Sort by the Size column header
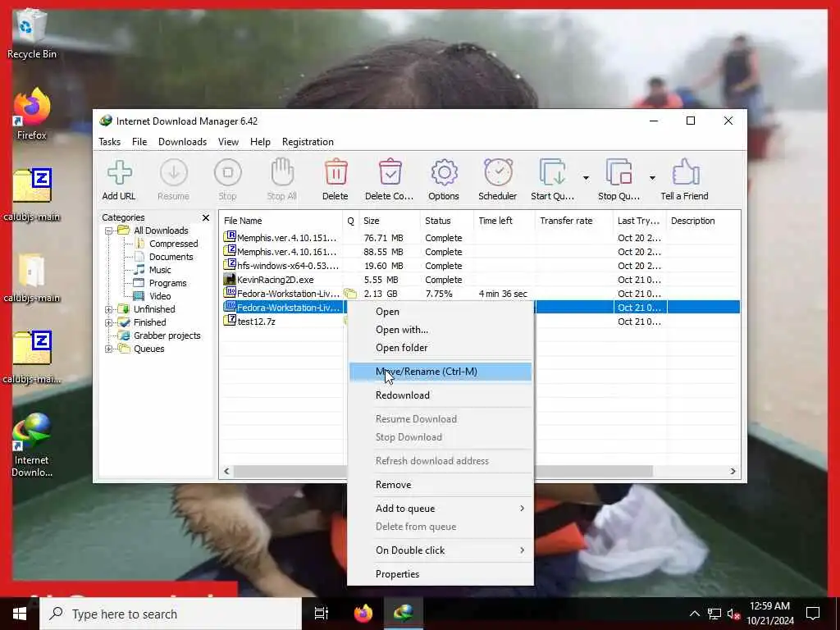Screen dimensions: 840x630 click(390, 221)
